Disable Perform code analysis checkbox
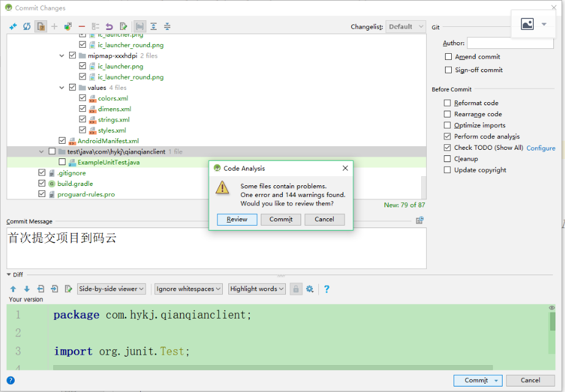This screenshot has height=392, width=565. click(447, 136)
